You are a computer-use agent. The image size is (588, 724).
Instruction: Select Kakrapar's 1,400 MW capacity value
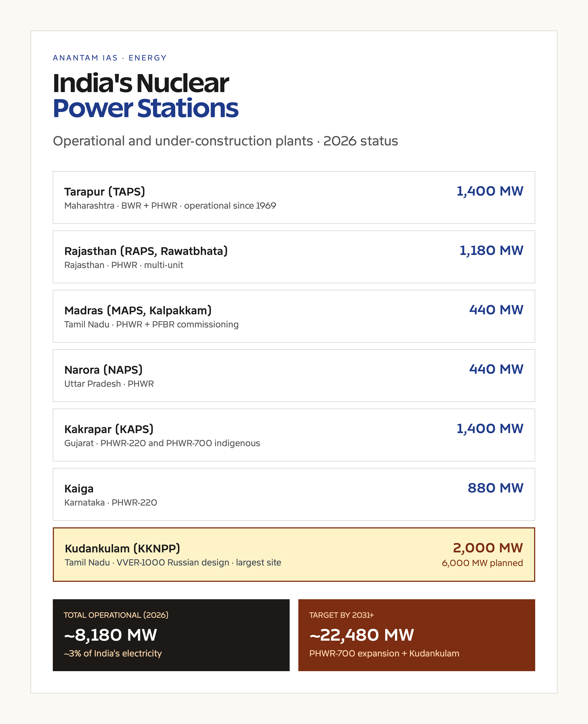click(x=490, y=428)
